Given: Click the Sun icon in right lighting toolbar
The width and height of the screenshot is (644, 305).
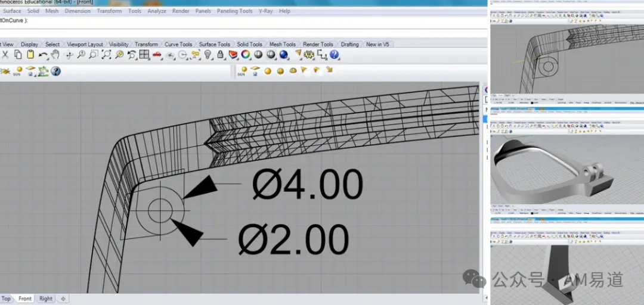Looking at the screenshot, I should (243, 71).
